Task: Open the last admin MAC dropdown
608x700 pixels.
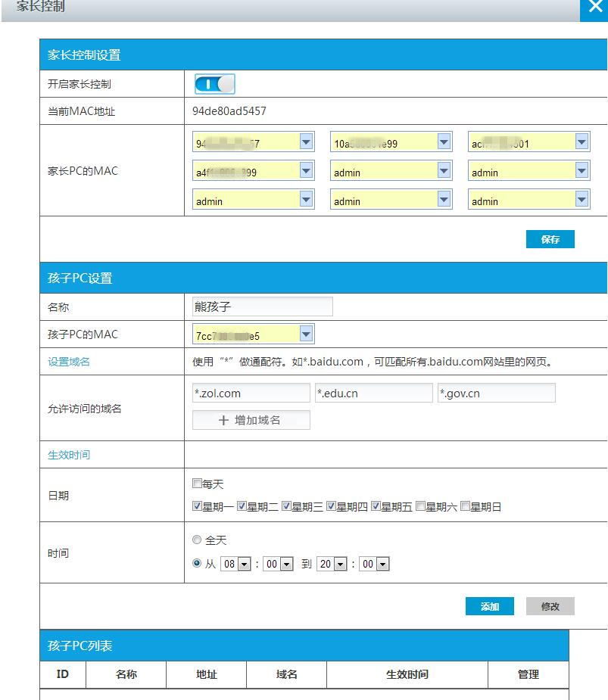Action: (x=581, y=201)
